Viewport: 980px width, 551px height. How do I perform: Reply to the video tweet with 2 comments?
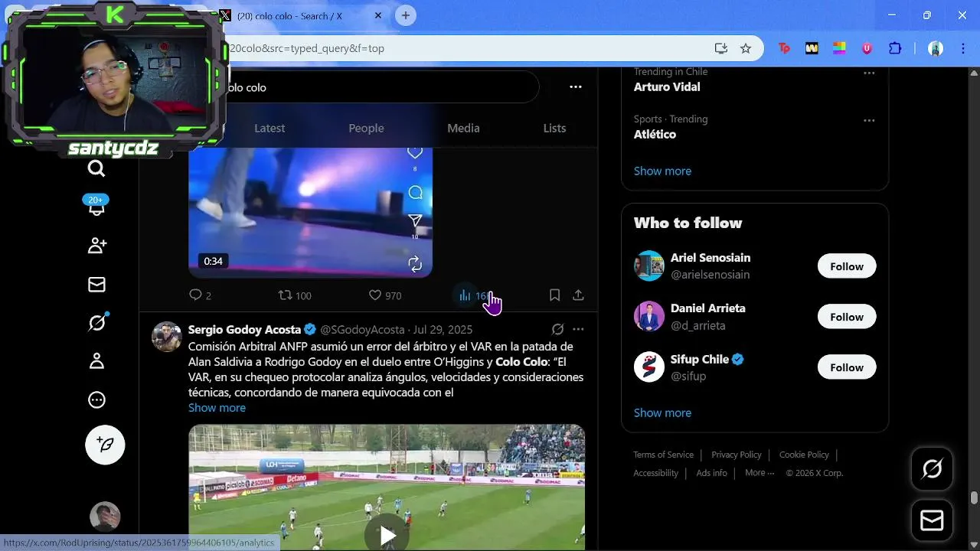pyautogui.click(x=200, y=295)
